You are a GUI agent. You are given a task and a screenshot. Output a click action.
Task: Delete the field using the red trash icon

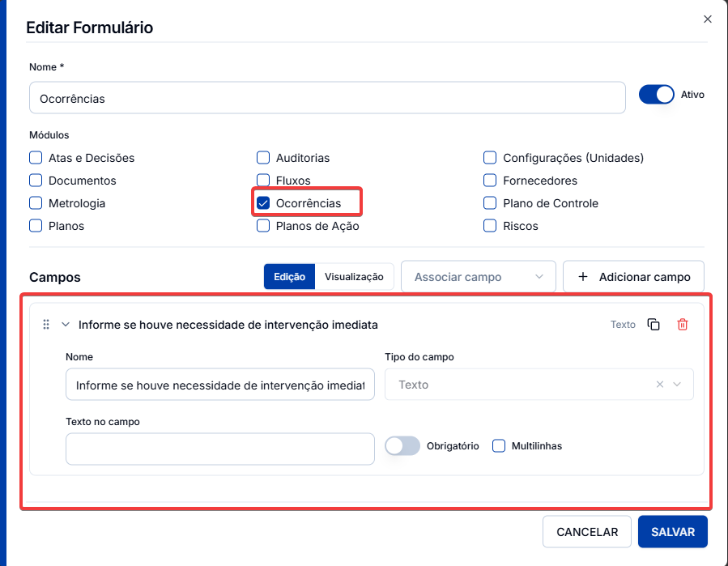pyautogui.click(x=682, y=325)
